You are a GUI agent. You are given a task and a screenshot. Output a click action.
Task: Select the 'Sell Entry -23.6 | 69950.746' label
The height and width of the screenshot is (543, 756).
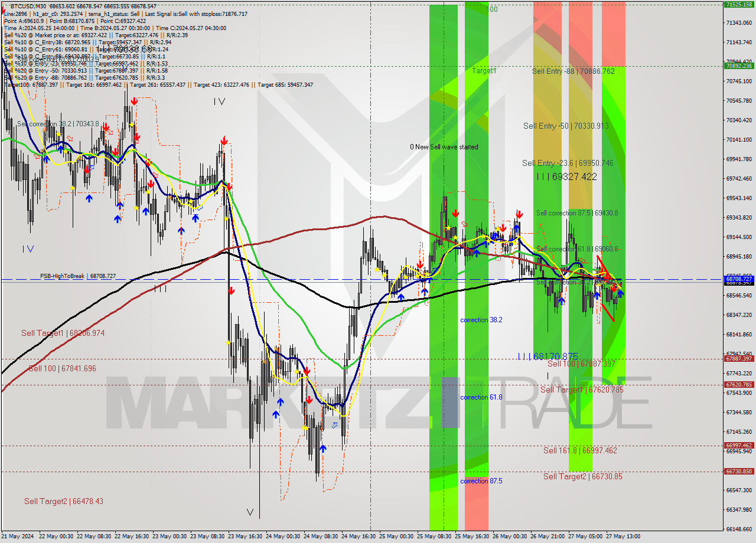568,163
